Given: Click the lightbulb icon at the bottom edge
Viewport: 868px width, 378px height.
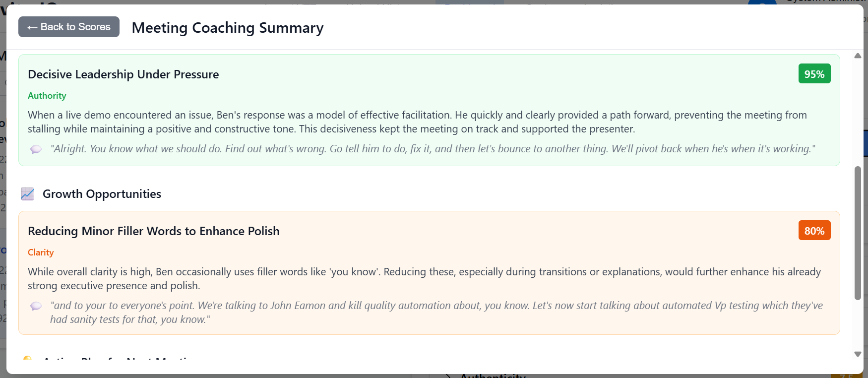Looking at the screenshot, I should tap(28, 358).
